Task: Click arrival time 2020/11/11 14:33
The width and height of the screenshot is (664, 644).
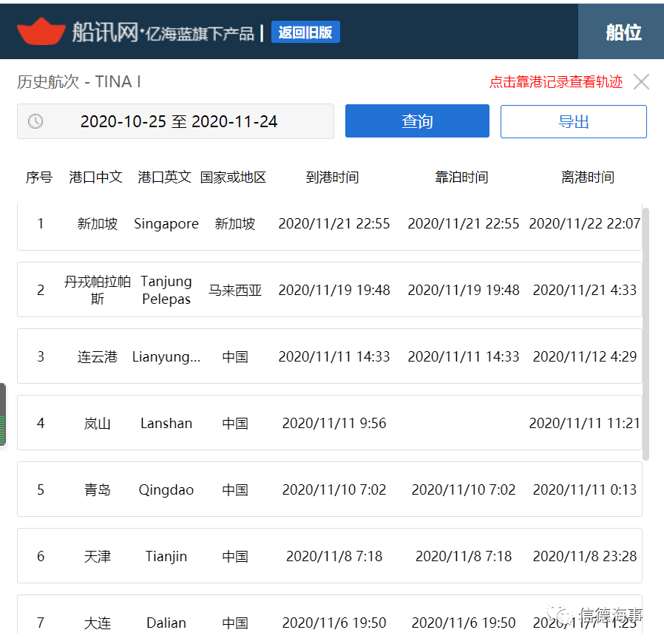Action: [334, 356]
